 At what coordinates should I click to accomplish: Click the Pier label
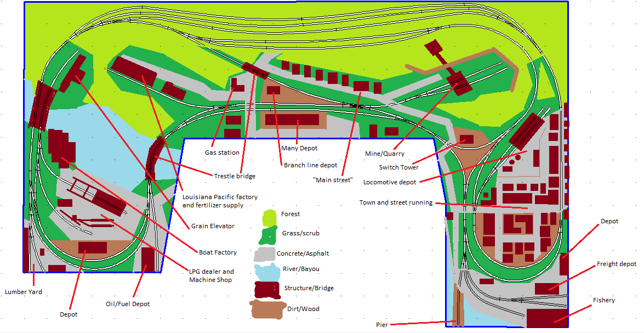pos(382,325)
